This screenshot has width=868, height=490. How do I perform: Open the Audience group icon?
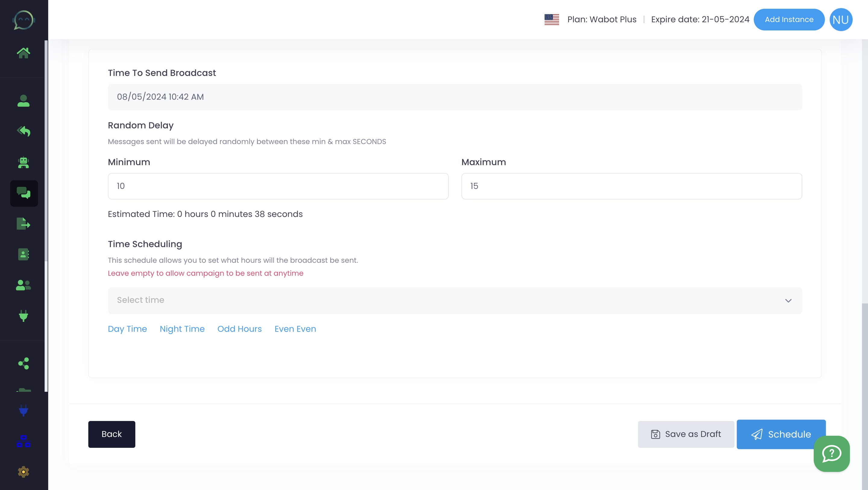pos(23,286)
